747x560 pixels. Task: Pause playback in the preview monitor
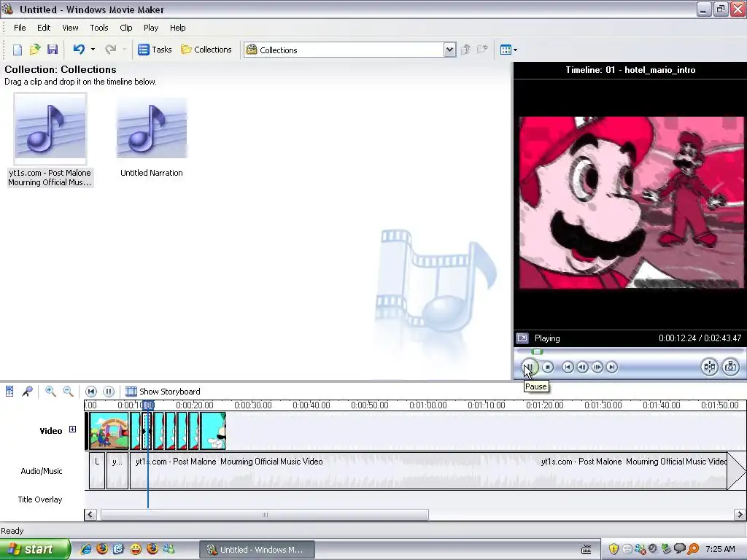pos(530,367)
